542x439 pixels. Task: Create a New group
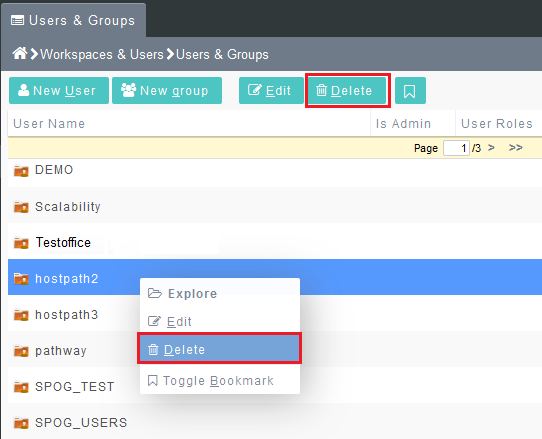click(x=167, y=91)
